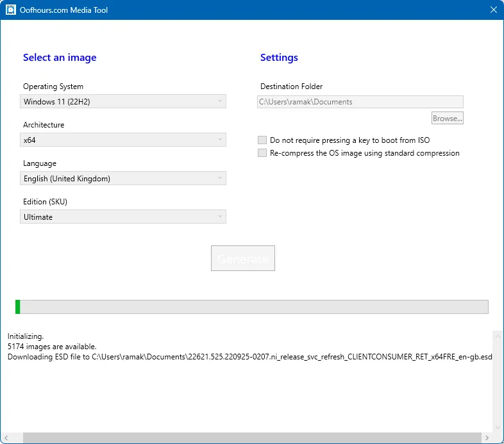This screenshot has height=444, width=504.
Task: Open the Operating System dropdown
Action: click(x=123, y=101)
